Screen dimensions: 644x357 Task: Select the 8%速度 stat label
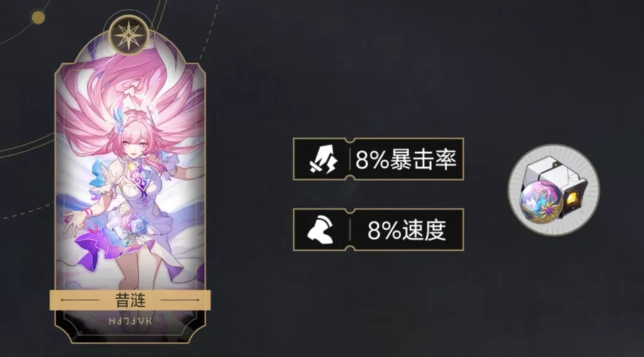(x=407, y=230)
